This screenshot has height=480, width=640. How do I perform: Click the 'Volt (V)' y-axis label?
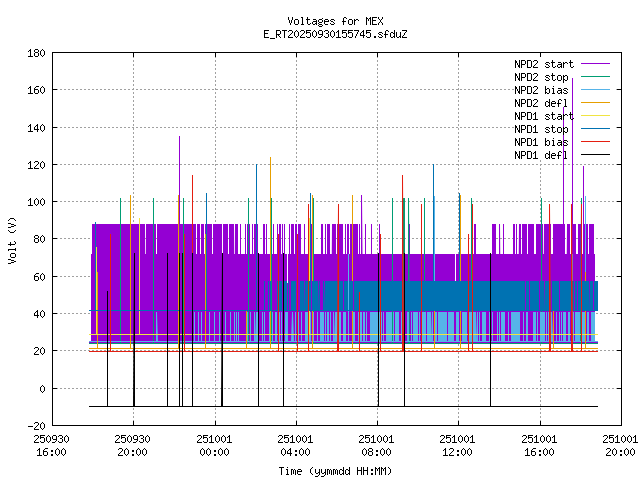(x=12, y=240)
